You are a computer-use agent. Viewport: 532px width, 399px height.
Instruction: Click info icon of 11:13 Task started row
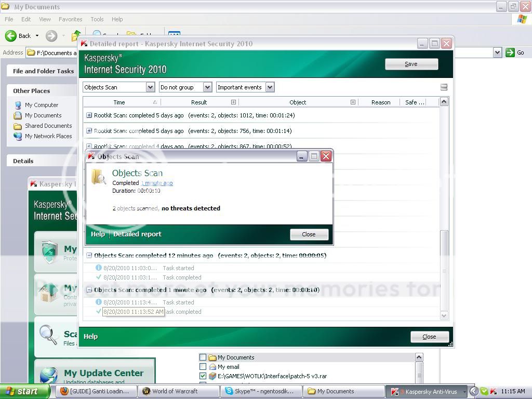click(98, 302)
